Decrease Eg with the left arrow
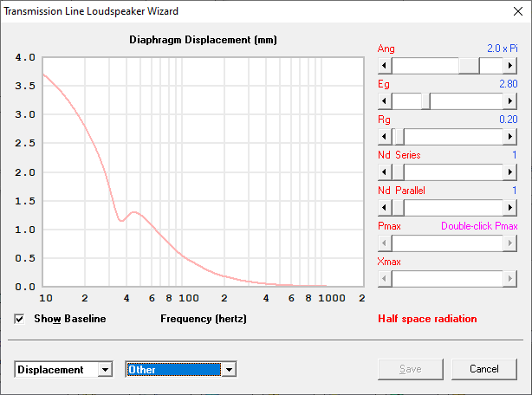532x395 pixels. pos(385,101)
